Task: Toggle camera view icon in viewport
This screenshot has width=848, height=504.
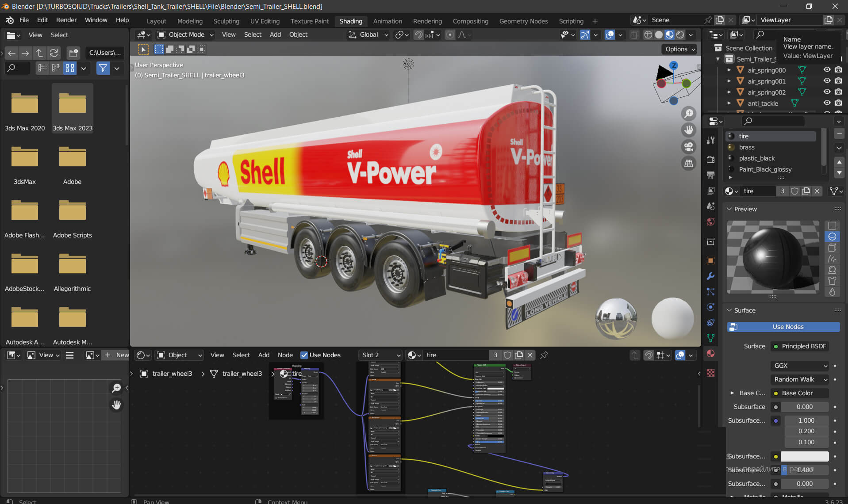Action: coord(689,147)
